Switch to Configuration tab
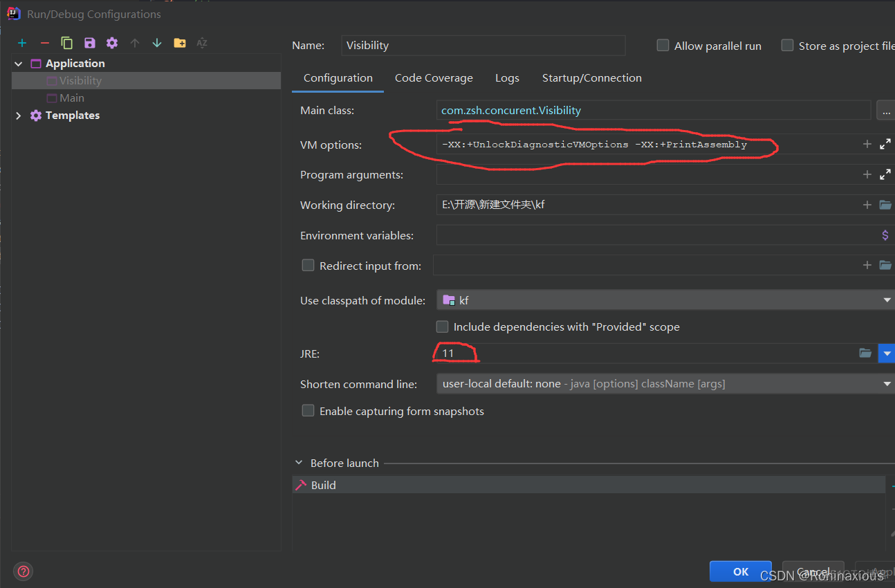 [x=338, y=78]
